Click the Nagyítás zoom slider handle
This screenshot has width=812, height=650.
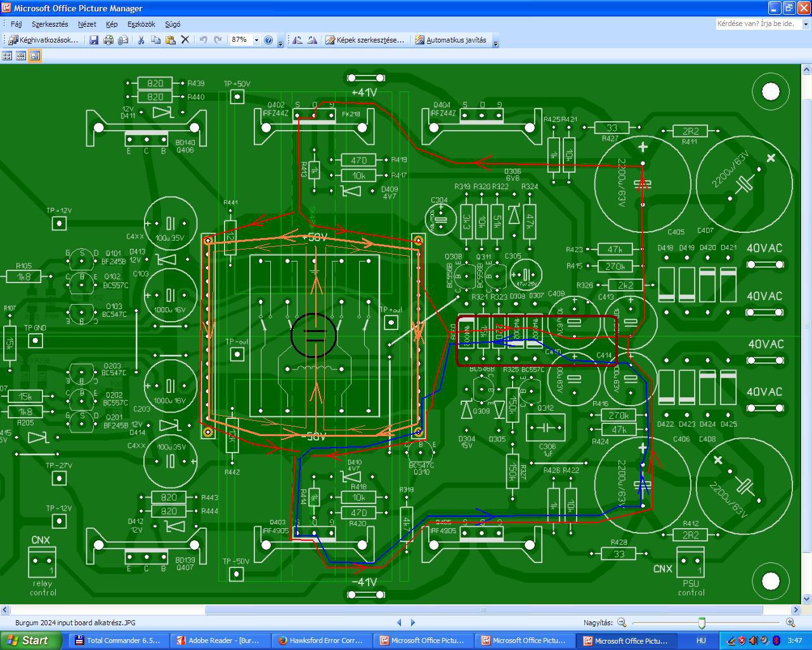tap(702, 623)
